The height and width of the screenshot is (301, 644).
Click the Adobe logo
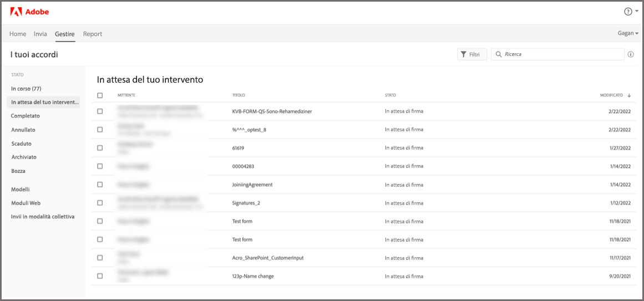pos(29,12)
